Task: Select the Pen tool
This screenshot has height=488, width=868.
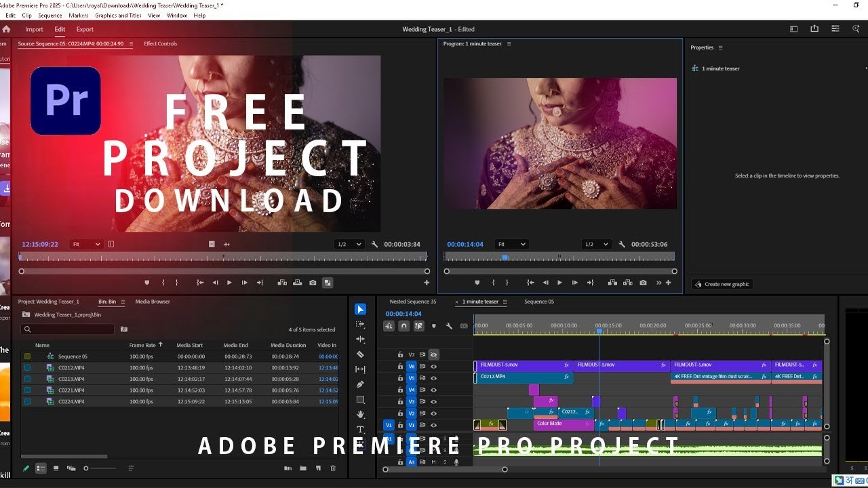Action: [360, 384]
